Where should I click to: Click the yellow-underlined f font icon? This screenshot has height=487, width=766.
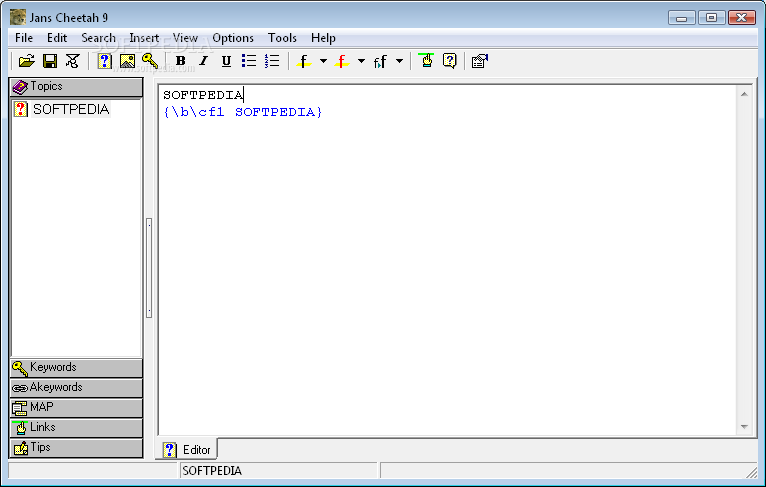point(304,61)
